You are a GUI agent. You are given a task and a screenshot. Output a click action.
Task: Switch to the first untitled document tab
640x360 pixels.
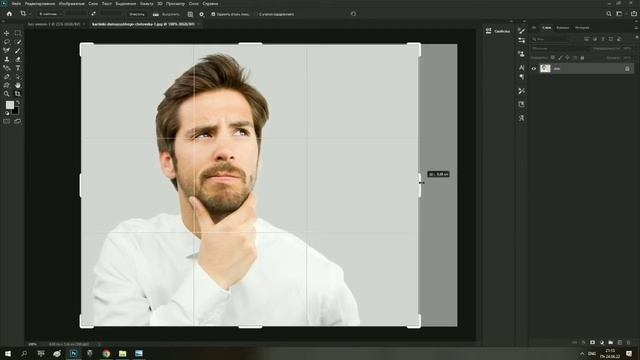click(x=54, y=24)
